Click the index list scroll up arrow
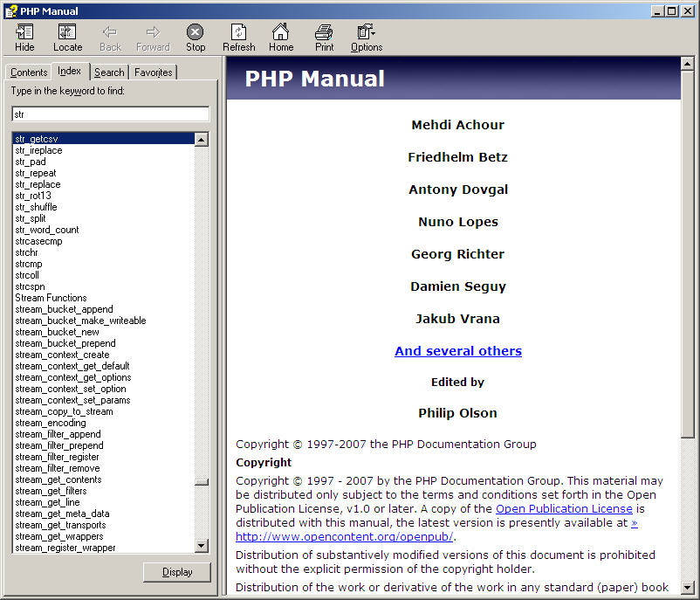This screenshot has height=600, width=700. [202, 140]
